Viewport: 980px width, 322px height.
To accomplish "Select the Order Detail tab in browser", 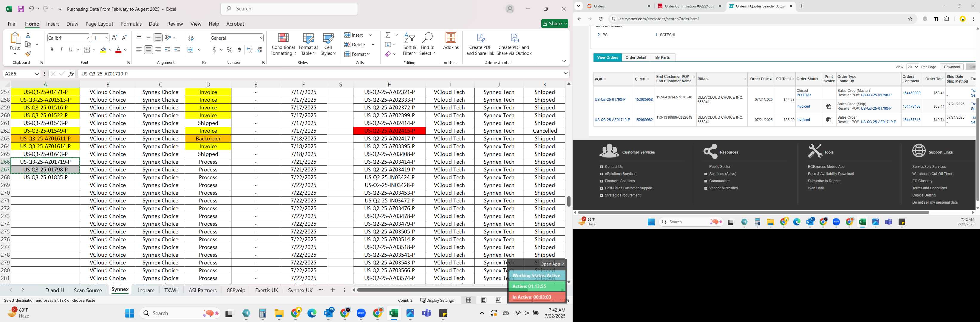I will point(636,58).
